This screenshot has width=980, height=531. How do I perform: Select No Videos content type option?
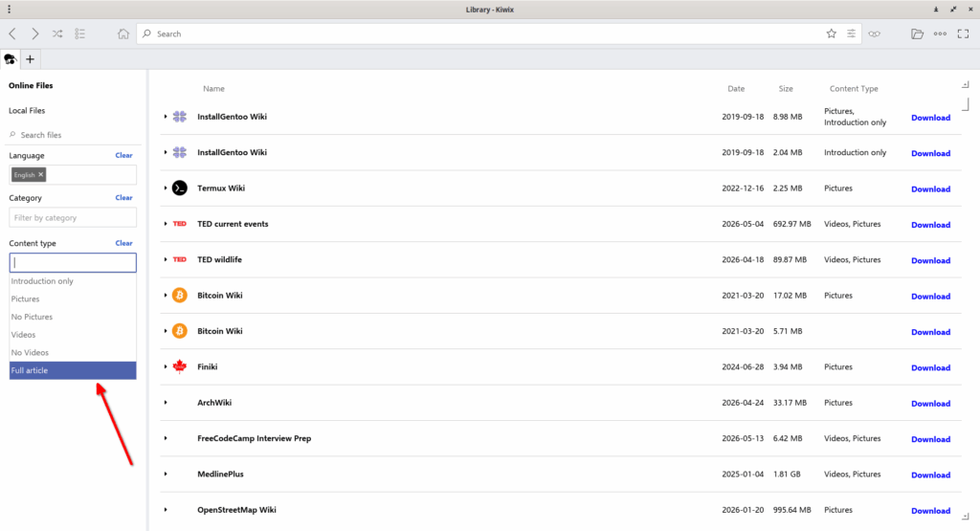(73, 352)
